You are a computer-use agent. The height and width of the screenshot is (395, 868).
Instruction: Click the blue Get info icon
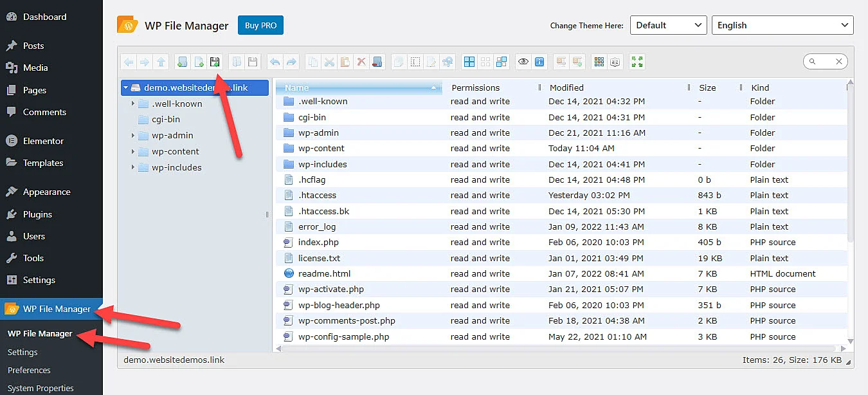point(539,62)
